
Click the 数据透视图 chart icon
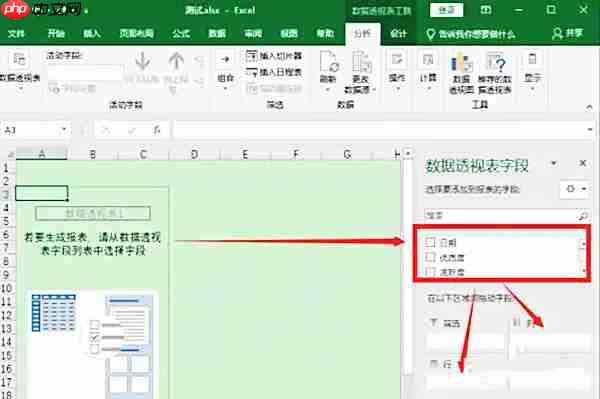(x=461, y=63)
